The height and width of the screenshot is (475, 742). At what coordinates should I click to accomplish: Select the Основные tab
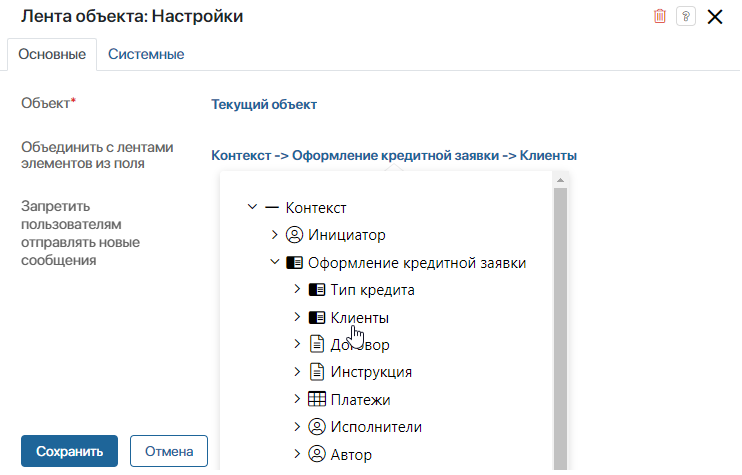(52, 54)
